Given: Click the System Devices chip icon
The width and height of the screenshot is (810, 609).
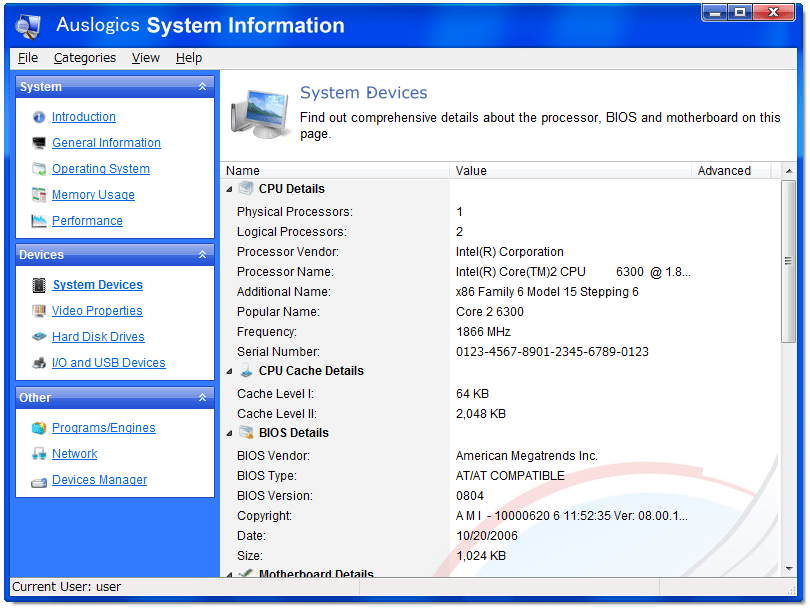Looking at the screenshot, I should [x=39, y=285].
